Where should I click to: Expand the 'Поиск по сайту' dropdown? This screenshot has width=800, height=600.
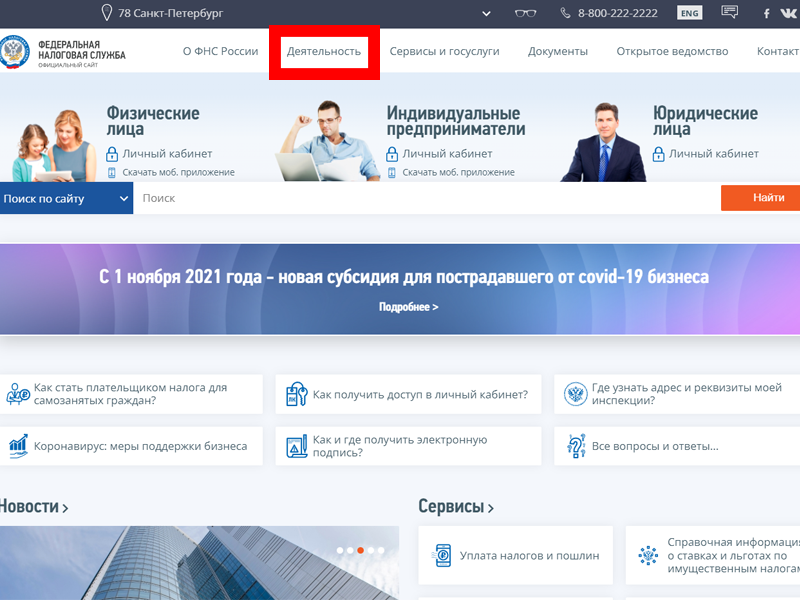coord(66,198)
